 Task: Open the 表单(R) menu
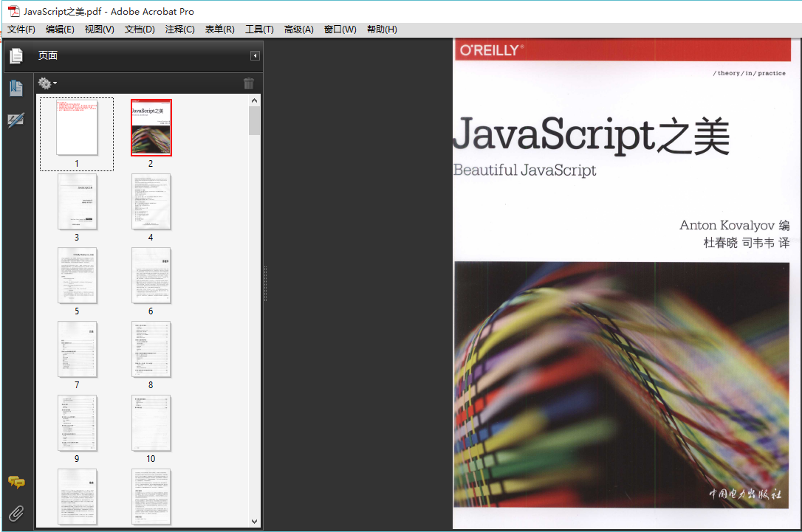[220, 30]
